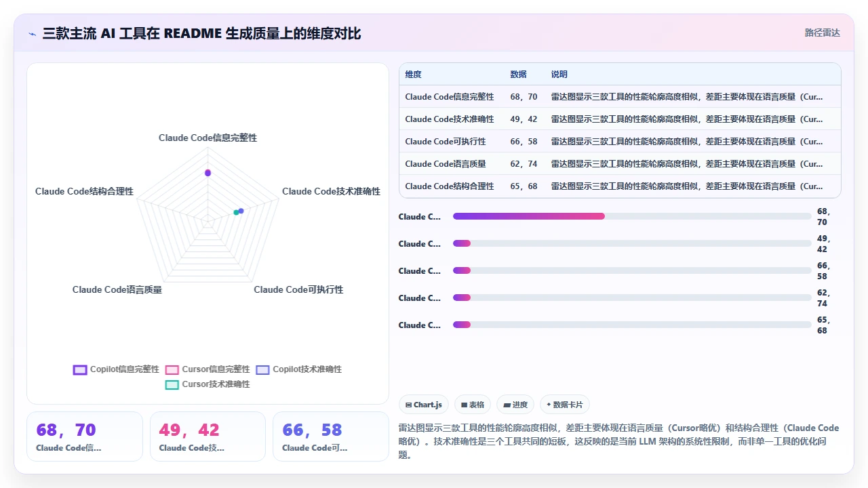Toggle the Copilot信息完整性 legend item

tap(116, 369)
